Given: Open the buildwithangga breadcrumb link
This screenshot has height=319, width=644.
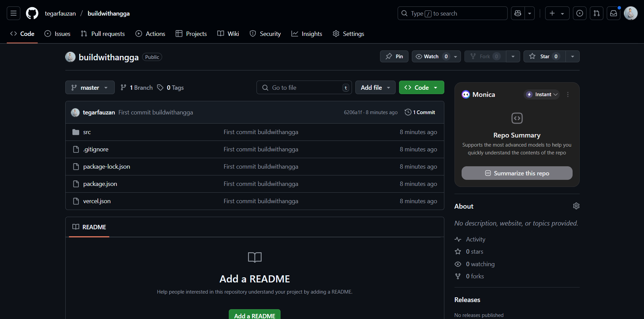Looking at the screenshot, I should coord(109,14).
